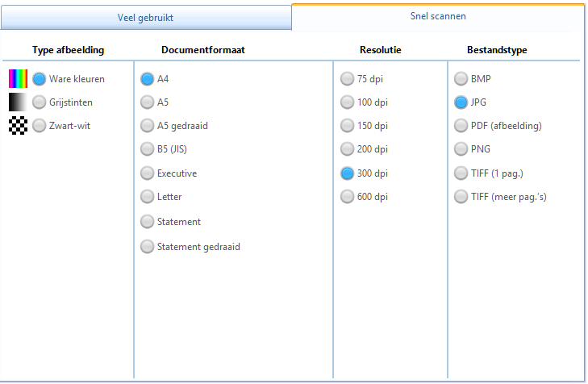
Task: Open the Snel scannen tab
Action: (x=438, y=16)
